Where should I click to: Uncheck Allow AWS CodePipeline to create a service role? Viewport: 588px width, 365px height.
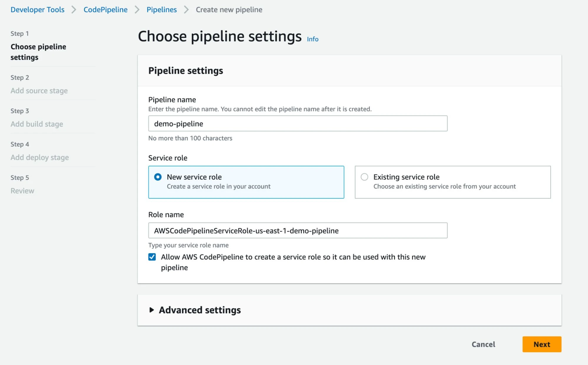pyautogui.click(x=151, y=257)
